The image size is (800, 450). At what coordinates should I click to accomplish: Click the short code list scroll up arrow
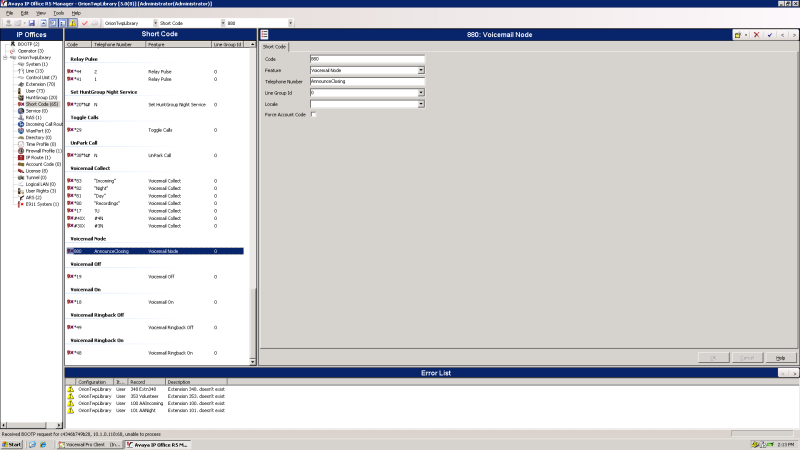253,44
